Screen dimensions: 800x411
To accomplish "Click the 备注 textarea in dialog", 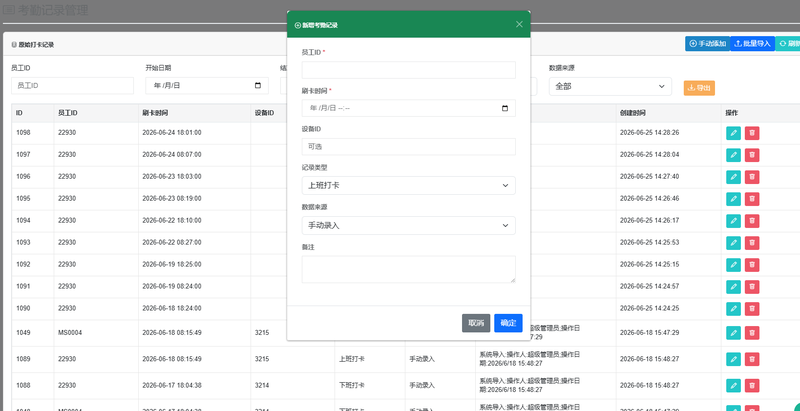I will click(x=409, y=269).
